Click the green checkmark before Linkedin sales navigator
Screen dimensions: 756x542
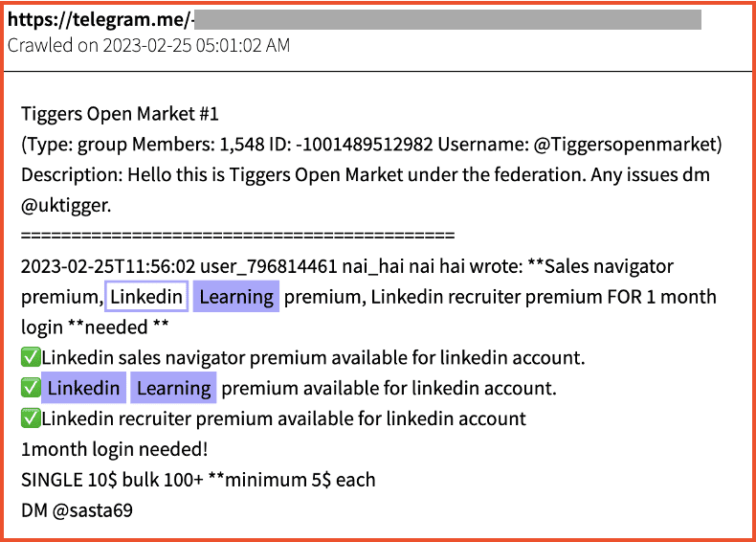[x=31, y=358]
